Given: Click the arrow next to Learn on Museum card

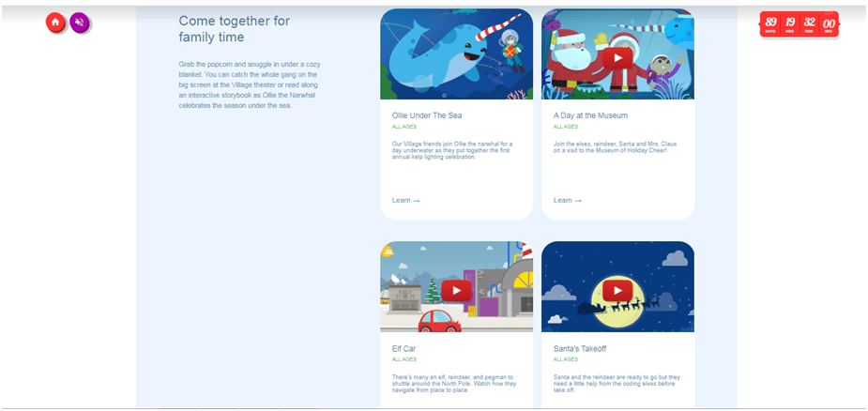Looking at the screenshot, I should coord(578,201).
